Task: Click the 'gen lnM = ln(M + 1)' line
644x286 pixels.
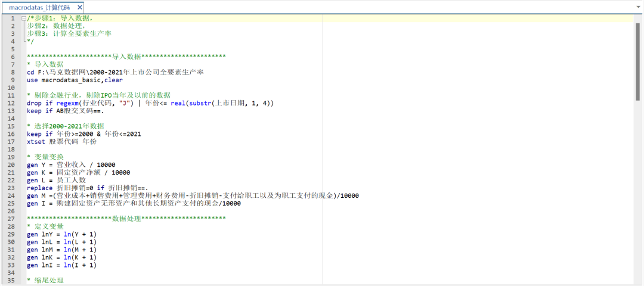Action: (x=61, y=250)
